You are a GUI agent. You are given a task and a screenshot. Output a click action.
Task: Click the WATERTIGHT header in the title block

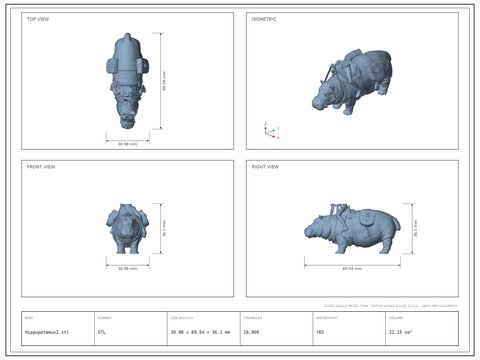coord(327,318)
